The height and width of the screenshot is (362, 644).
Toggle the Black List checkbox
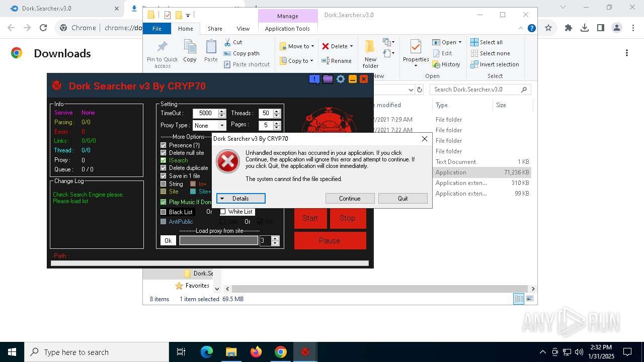click(x=163, y=212)
